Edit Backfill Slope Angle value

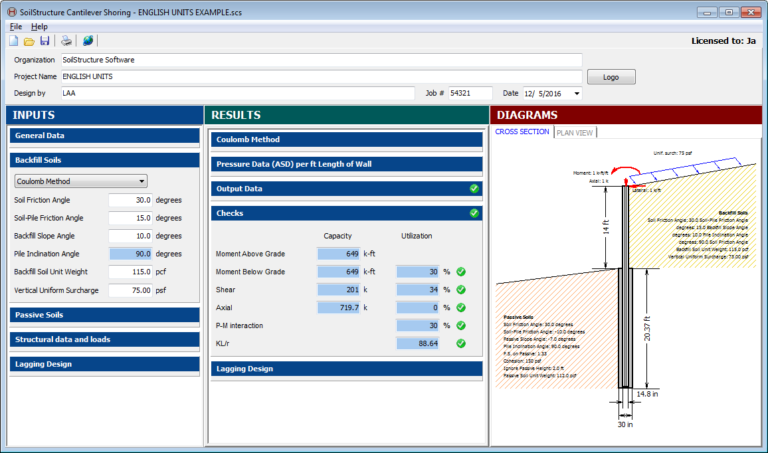[130, 236]
